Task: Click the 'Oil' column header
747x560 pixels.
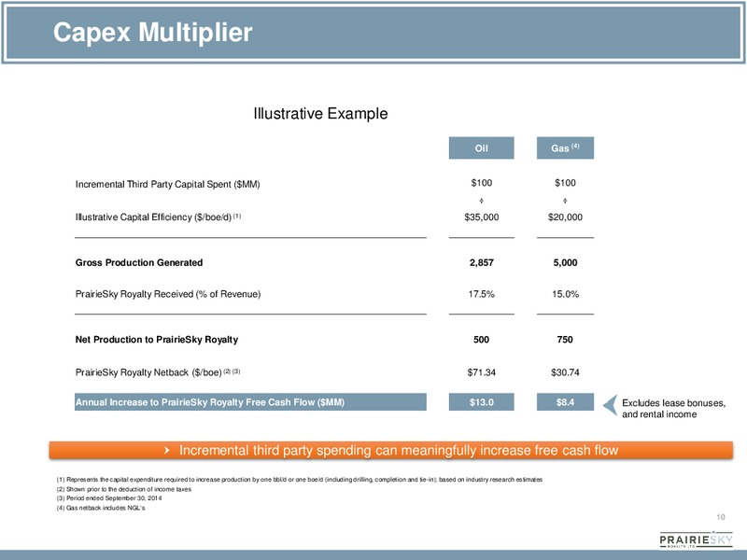Action: [x=481, y=147]
